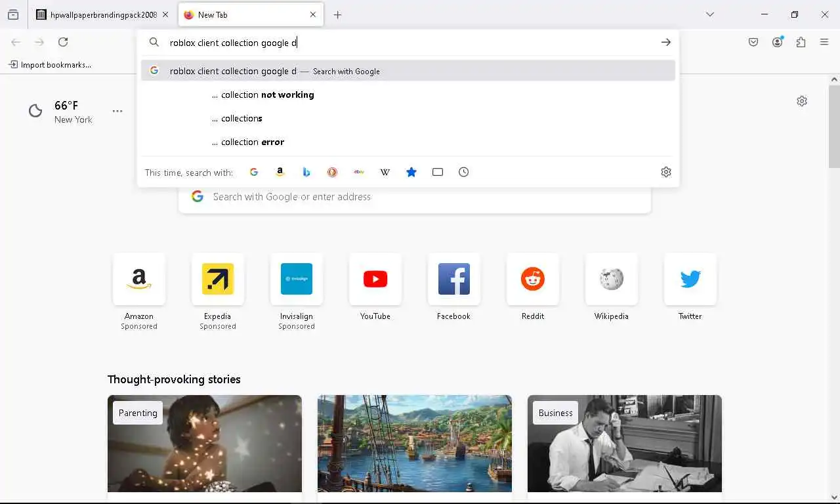Viewport: 840px width, 504px height.
Task: Open the harbor ship story thumbnail
Action: pos(415,444)
